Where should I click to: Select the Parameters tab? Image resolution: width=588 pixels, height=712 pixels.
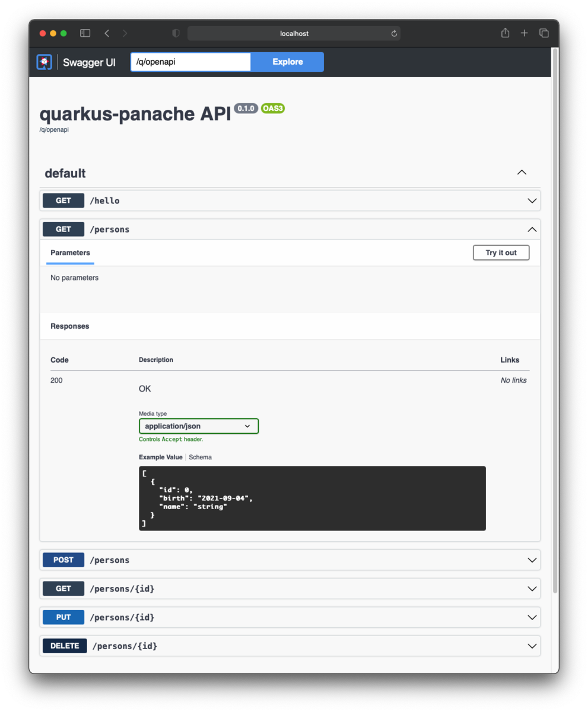(70, 253)
